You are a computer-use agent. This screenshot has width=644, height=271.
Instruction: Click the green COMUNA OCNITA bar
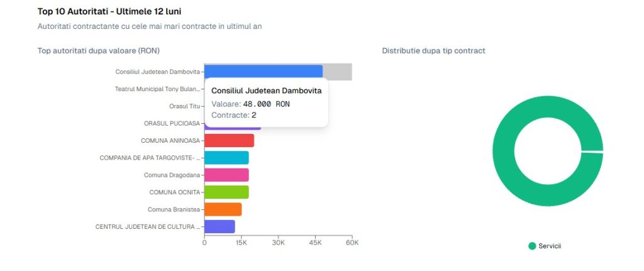tap(226, 192)
